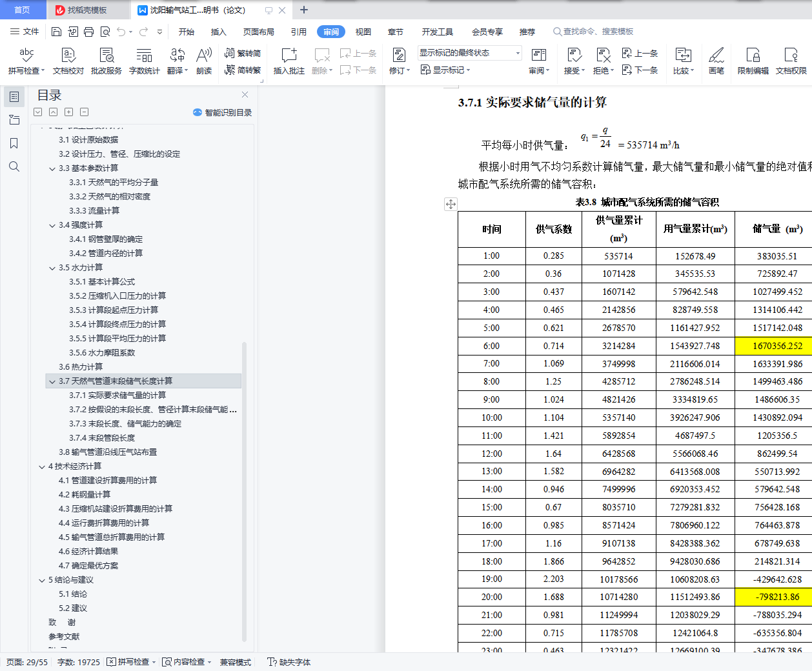Click the Undo arrow icon
The width and height of the screenshot is (812, 671).
click(121, 32)
